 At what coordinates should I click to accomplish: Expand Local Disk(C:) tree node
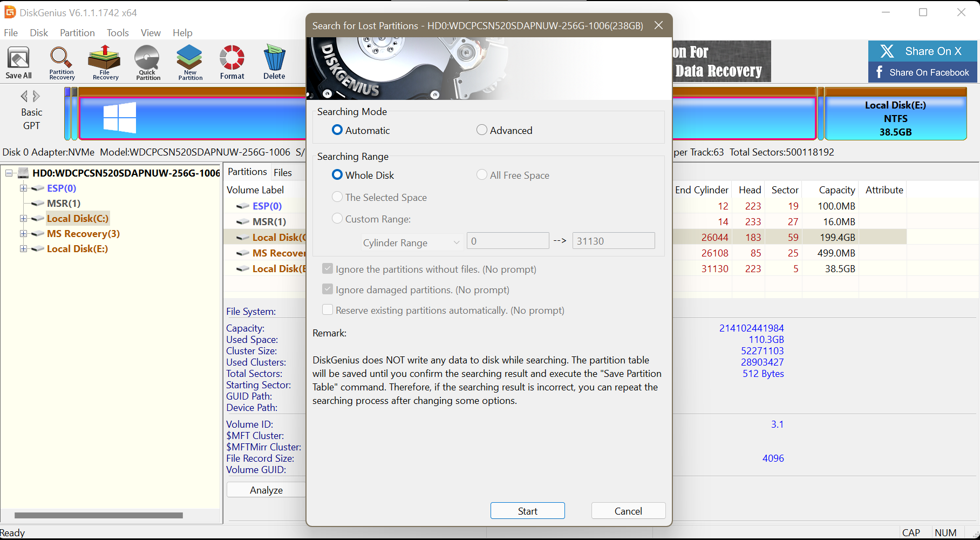23,218
